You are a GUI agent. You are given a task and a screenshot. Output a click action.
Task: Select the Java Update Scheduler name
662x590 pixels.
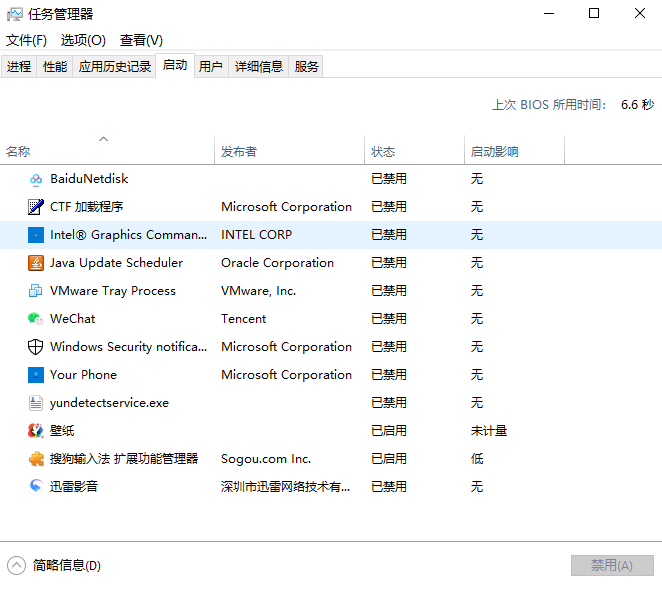tap(117, 263)
